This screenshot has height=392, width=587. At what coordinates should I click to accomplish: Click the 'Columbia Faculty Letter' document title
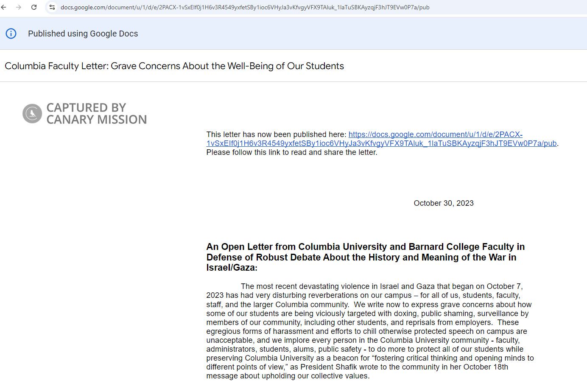(x=174, y=66)
